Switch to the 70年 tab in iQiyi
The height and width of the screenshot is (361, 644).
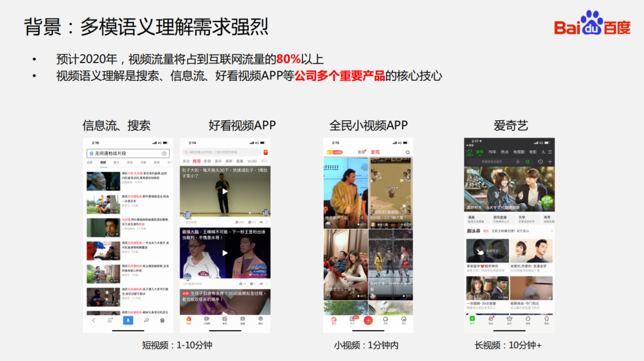pos(492,152)
